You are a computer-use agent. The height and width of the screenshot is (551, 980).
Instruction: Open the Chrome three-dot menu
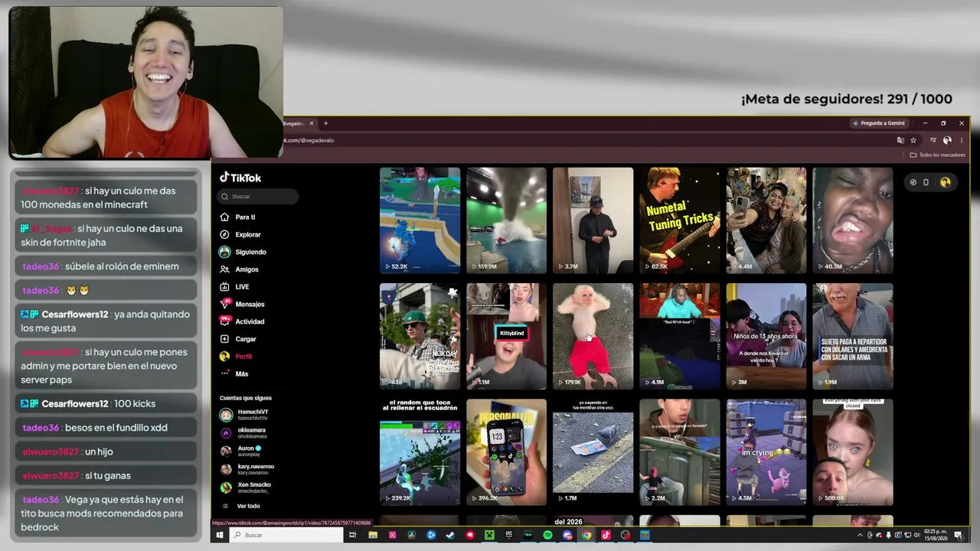962,140
